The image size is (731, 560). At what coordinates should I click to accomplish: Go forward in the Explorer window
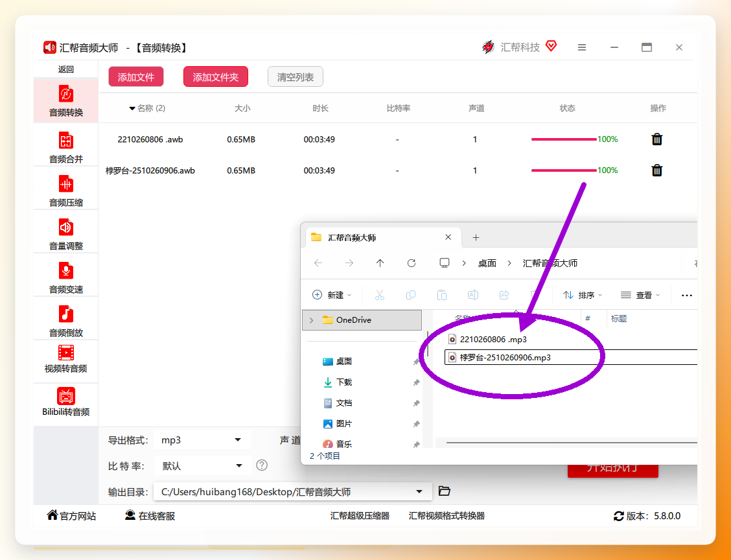[349, 263]
